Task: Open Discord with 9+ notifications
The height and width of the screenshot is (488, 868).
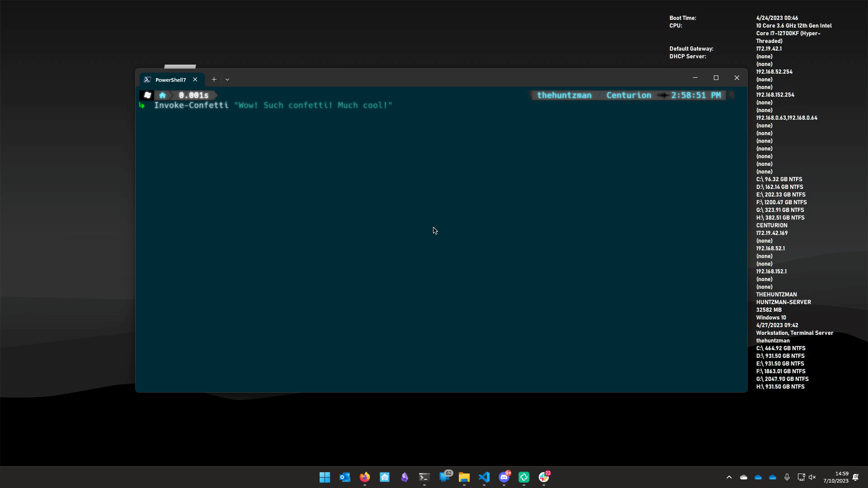Action: (504, 477)
